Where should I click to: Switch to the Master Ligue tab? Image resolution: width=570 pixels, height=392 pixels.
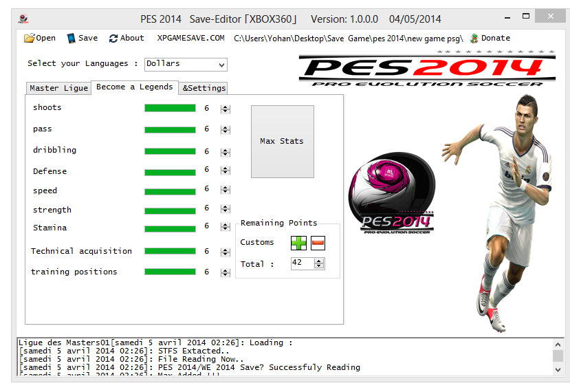tap(58, 88)
